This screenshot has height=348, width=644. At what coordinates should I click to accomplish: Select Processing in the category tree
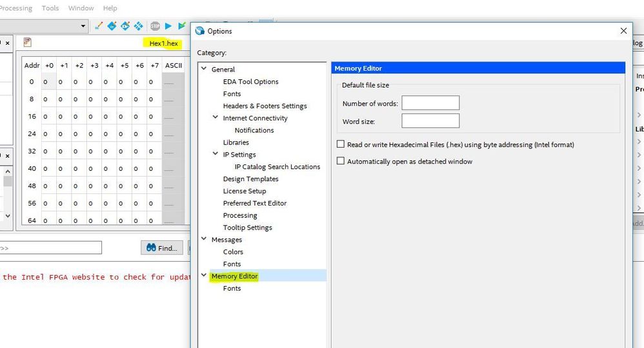pos(240,215)
